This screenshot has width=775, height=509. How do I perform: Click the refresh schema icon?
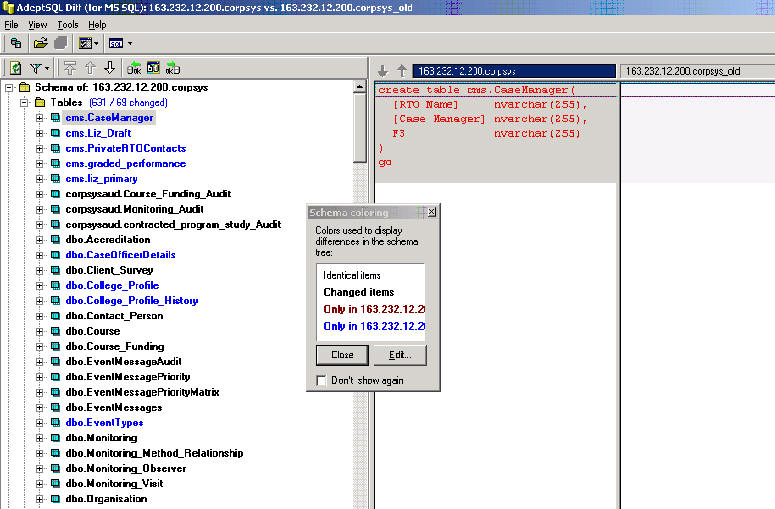click(15, 68)
